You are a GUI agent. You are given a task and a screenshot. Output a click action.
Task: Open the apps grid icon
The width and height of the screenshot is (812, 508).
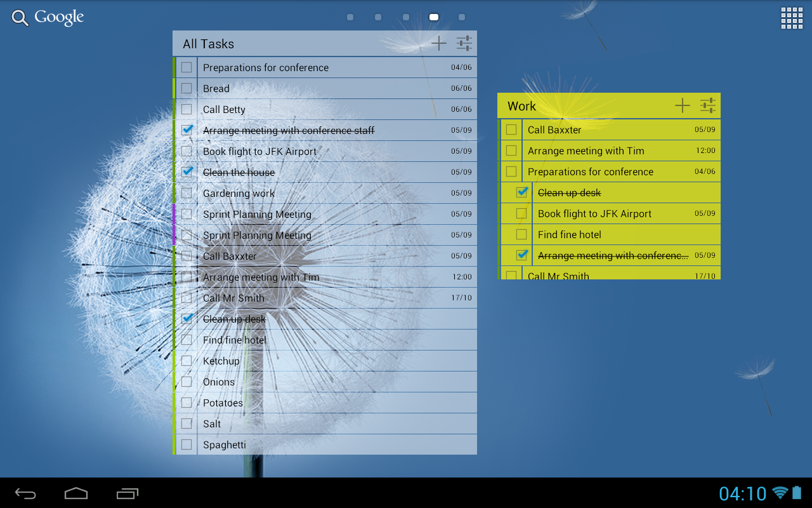point(792,18)
